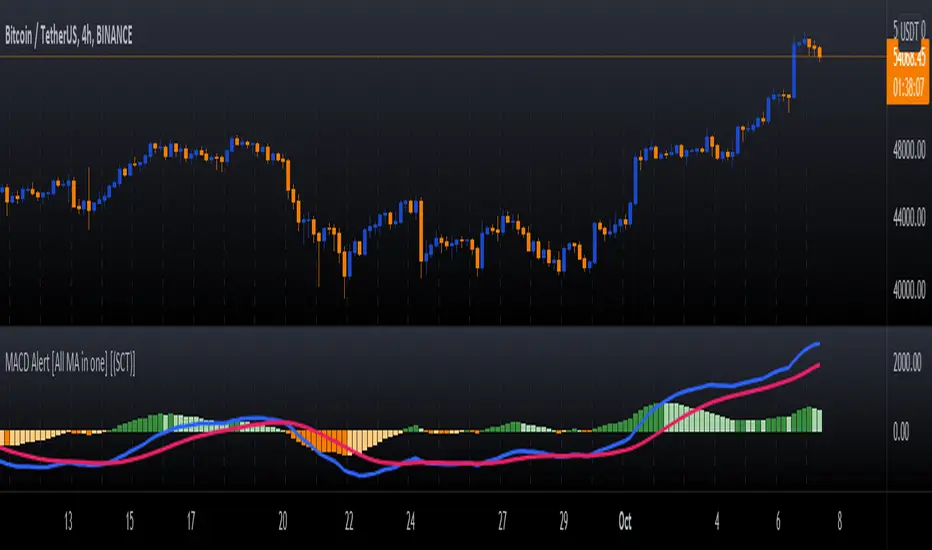Select date 20 on the time axis
The height and width of the screenshot is (550, 932).
point(282,521)
